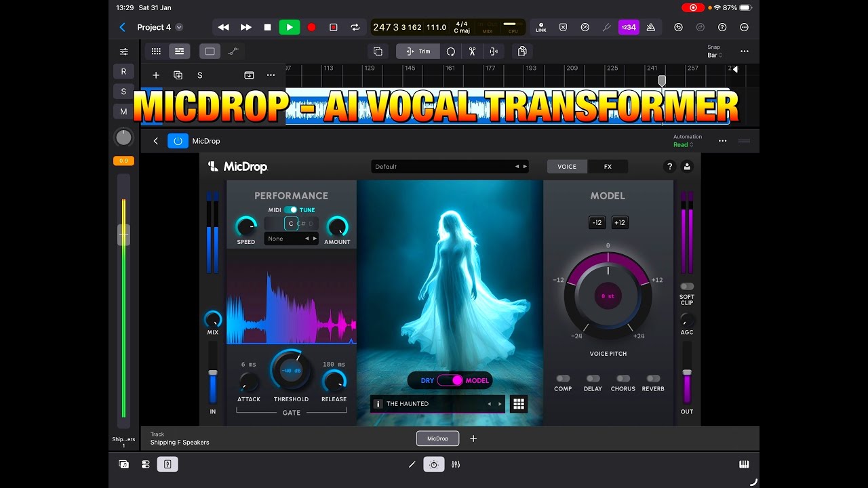The width and height of the screenshot is (868, 488).
Task: Open the help question mark in top toolbar
Action: point(722,27)
